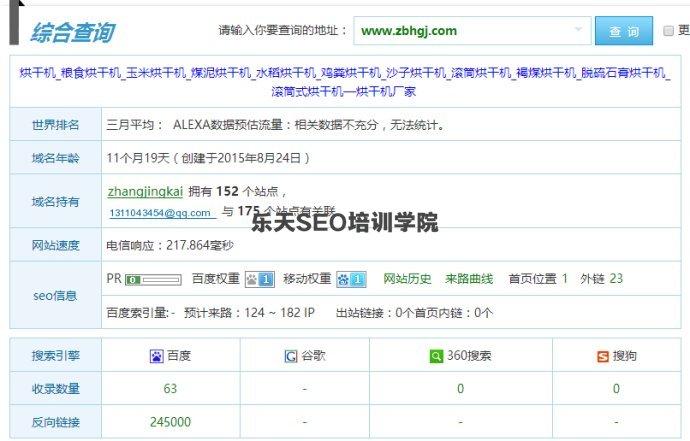Click the Sogou search engine icon

tap(603, 356)
